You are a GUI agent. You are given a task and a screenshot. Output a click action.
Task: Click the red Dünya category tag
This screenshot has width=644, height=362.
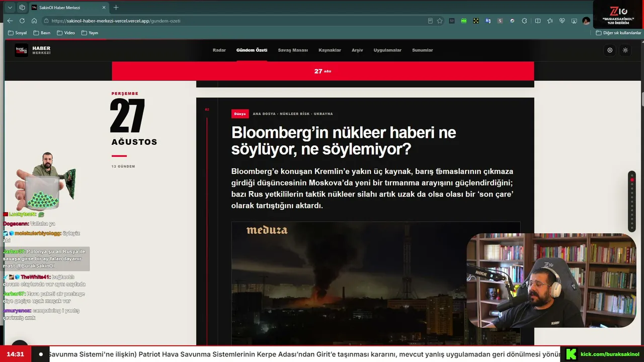point(240,114)
